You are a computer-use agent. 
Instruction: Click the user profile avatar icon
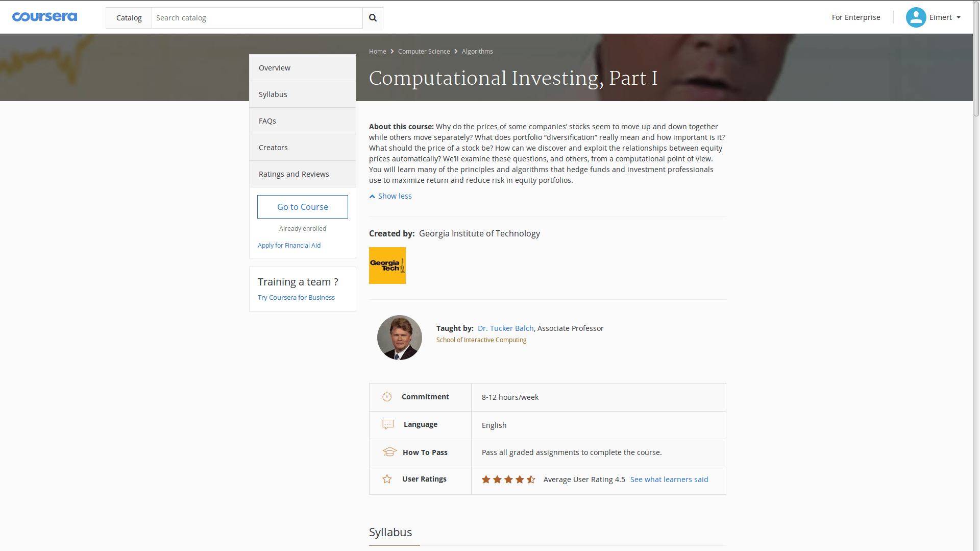tap(916, 17)
